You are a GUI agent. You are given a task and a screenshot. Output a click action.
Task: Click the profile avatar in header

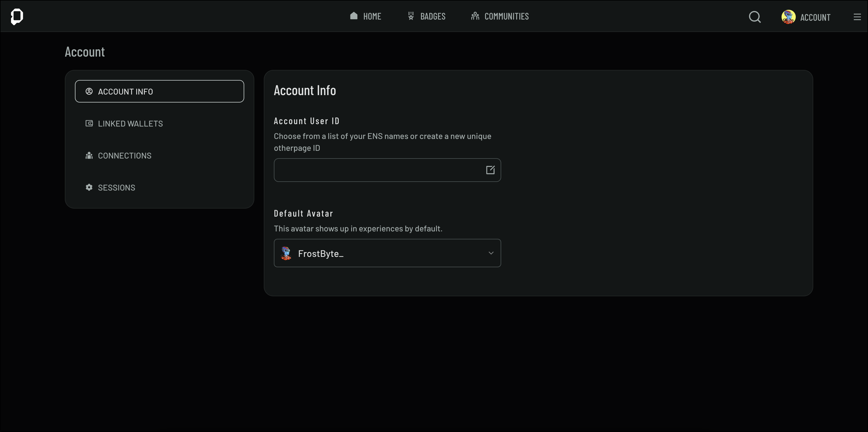point(788,17)
